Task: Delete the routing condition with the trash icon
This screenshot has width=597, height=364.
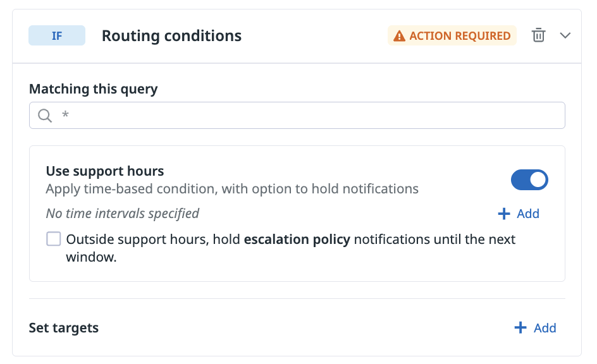Action: [x=538, y=35]
